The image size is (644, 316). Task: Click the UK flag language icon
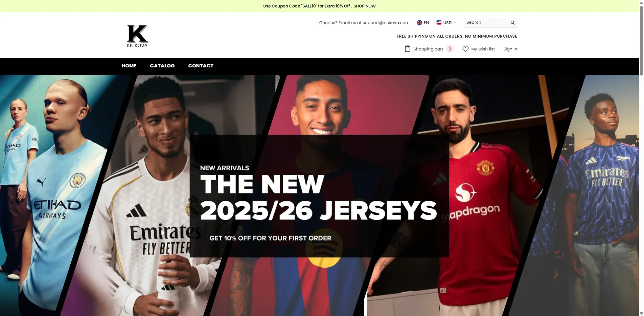click(419, 23)
